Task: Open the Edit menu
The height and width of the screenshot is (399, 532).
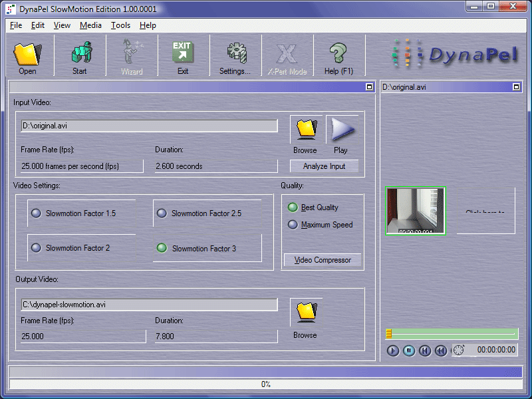Action: click(x=38, y=25)
